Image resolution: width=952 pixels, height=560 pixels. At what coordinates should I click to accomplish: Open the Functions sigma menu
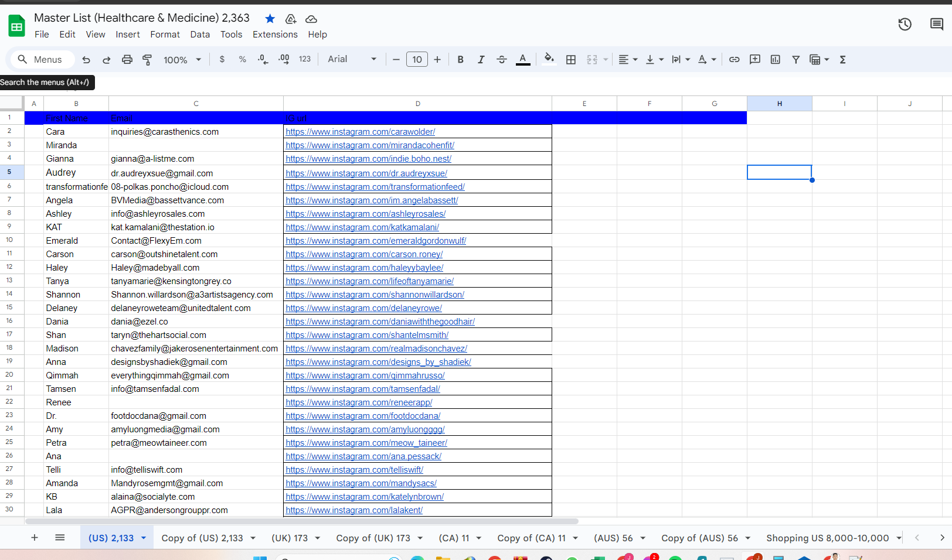(843, 60)
